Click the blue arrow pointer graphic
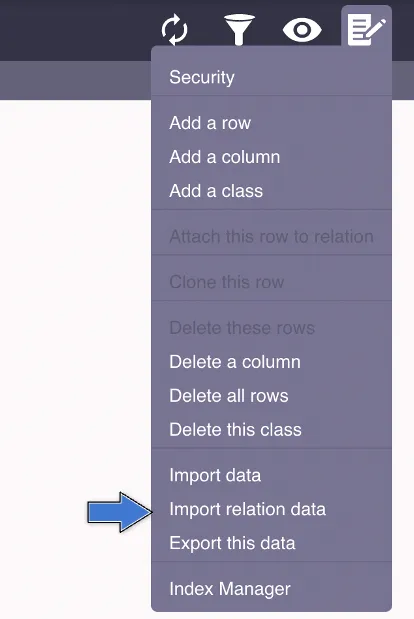The image size is (414, 619). click(120, 512)
